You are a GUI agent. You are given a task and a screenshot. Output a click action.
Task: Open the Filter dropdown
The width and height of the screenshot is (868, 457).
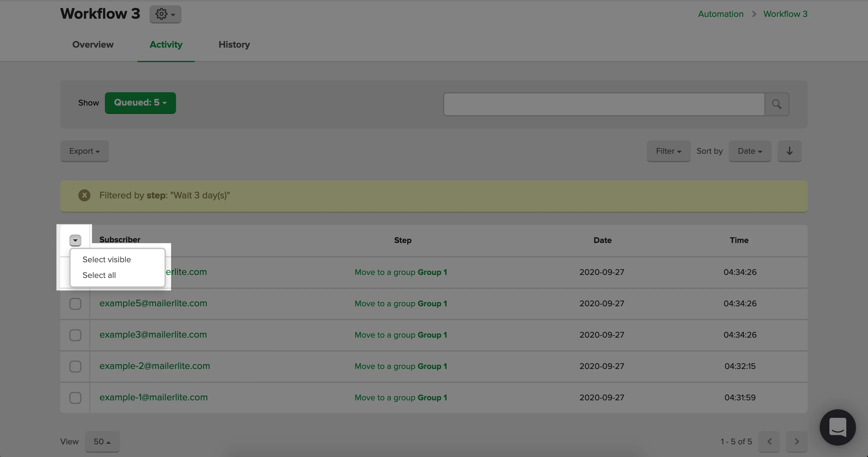click(668, 151)
